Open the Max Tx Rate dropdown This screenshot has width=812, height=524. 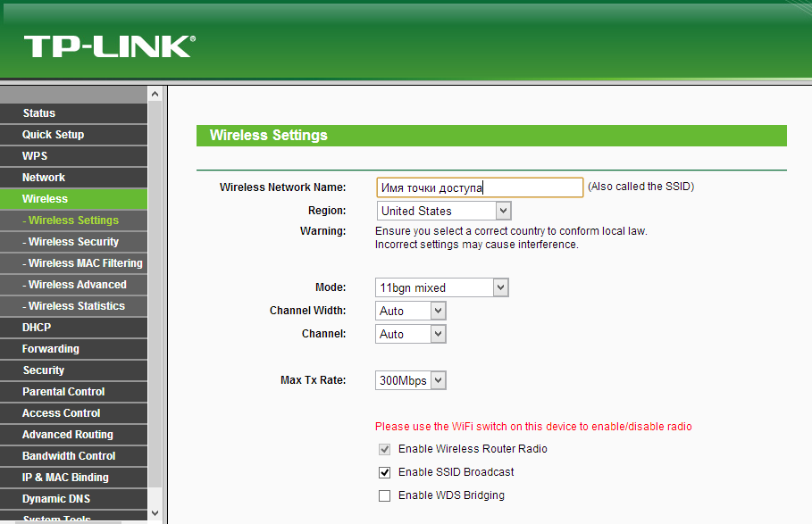pos(411,380)
